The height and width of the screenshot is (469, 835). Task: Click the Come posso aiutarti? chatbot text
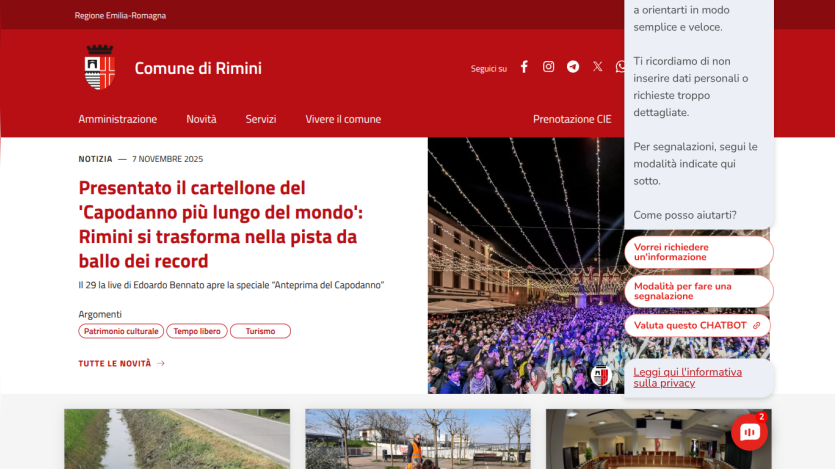[685, 215]
